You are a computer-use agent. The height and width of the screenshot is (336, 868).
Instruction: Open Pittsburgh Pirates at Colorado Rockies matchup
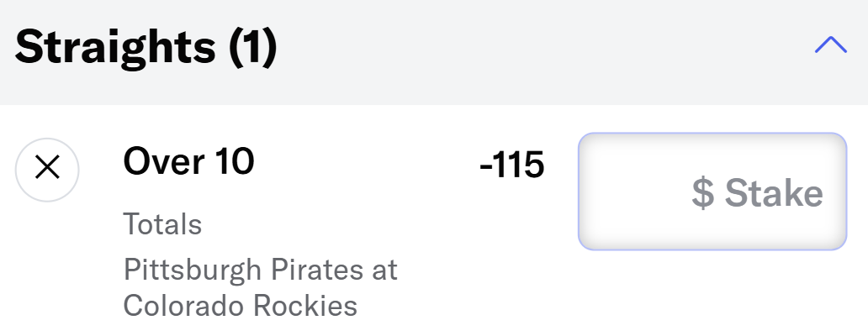tap(260, 287)
